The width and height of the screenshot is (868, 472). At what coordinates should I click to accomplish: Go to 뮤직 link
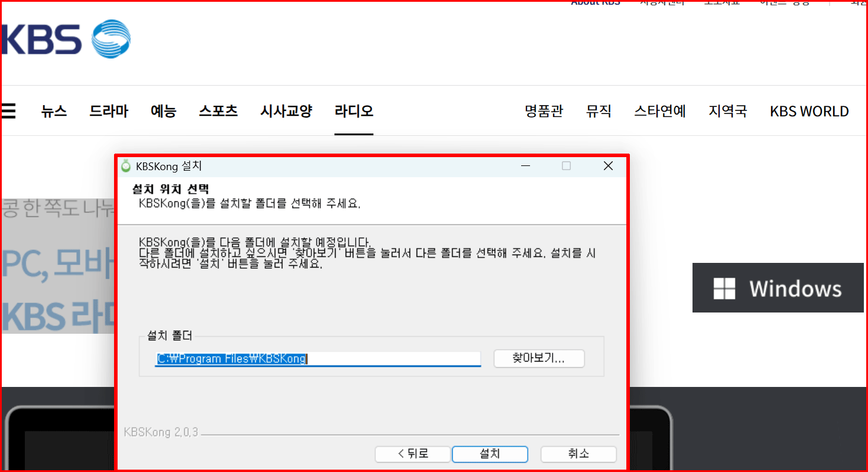point(599,111)
